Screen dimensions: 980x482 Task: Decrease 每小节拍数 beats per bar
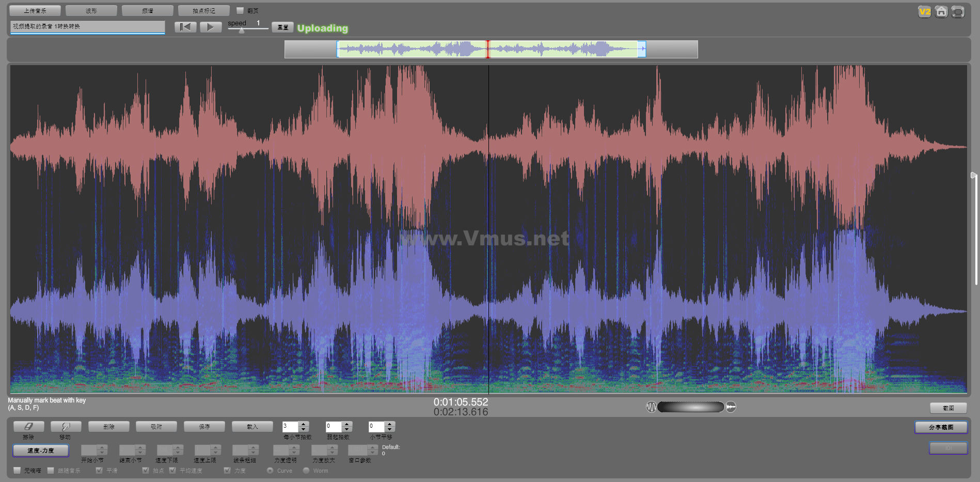pyautogui.click(x=304, y=429)
